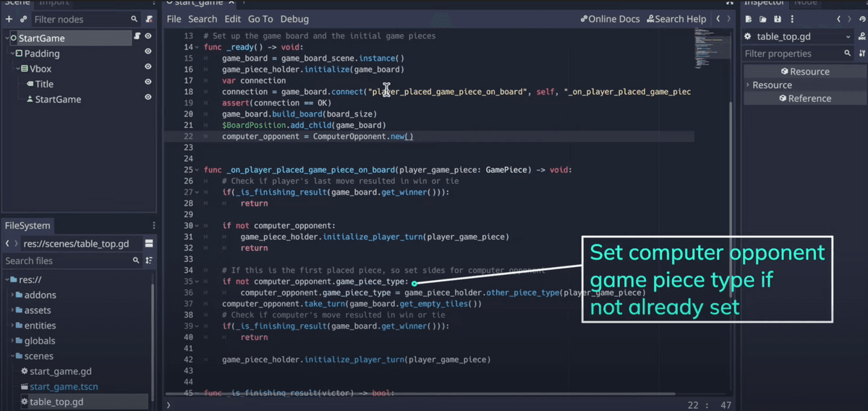This screenshot has width=868, height=411.
Task: Toggle visibility of Title node
Action: click(x=148, y=82)
